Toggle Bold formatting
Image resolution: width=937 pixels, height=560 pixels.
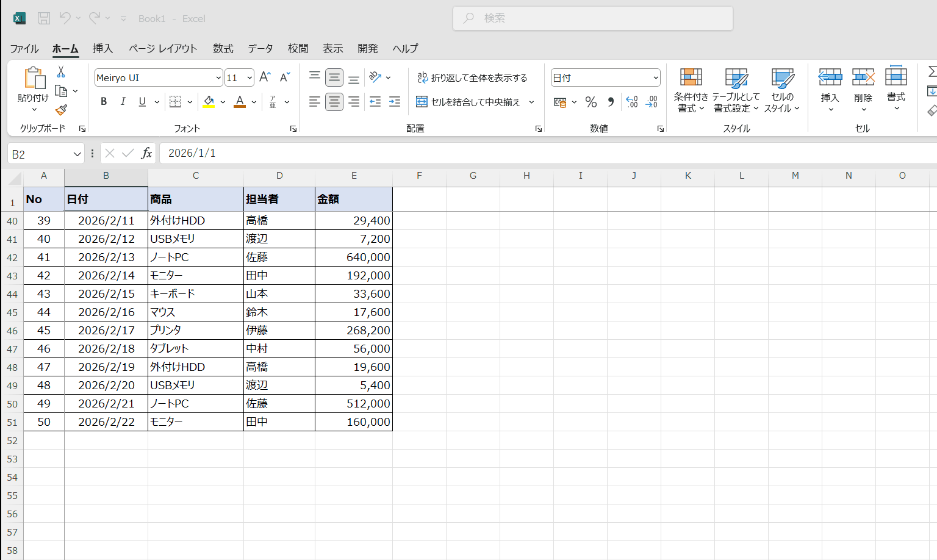pos(104,102)
